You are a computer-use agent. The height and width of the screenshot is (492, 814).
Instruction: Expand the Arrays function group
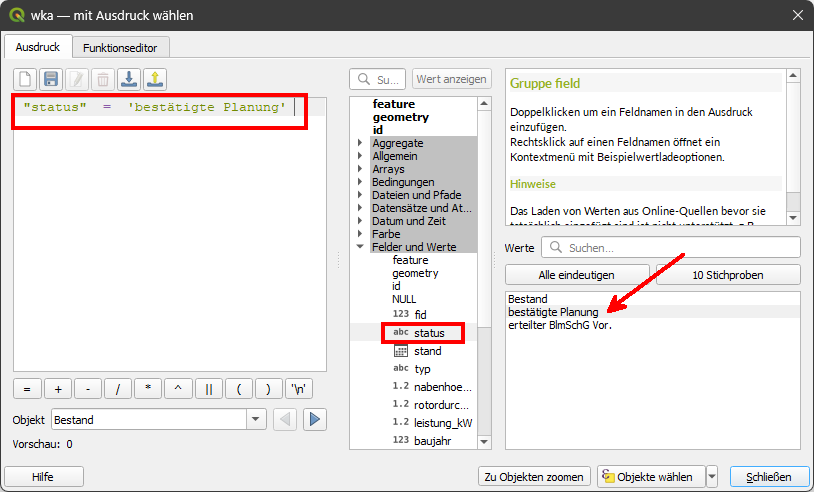(360, 169)
